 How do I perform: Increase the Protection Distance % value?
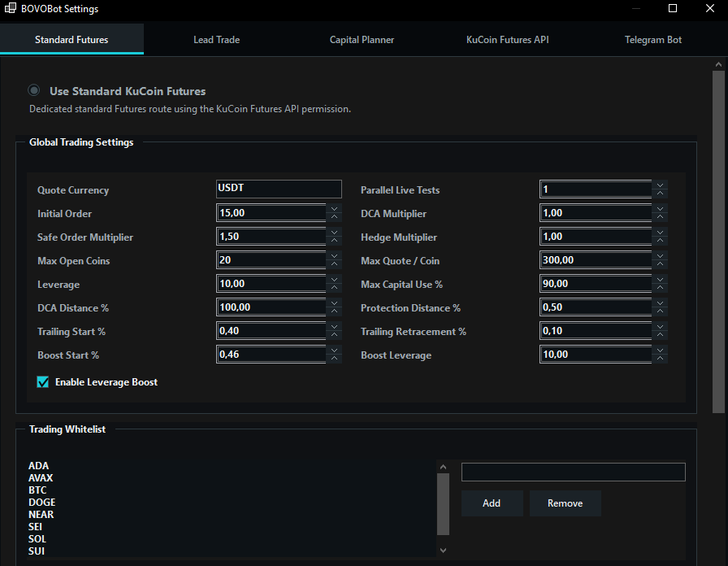[x=660, y=311]
